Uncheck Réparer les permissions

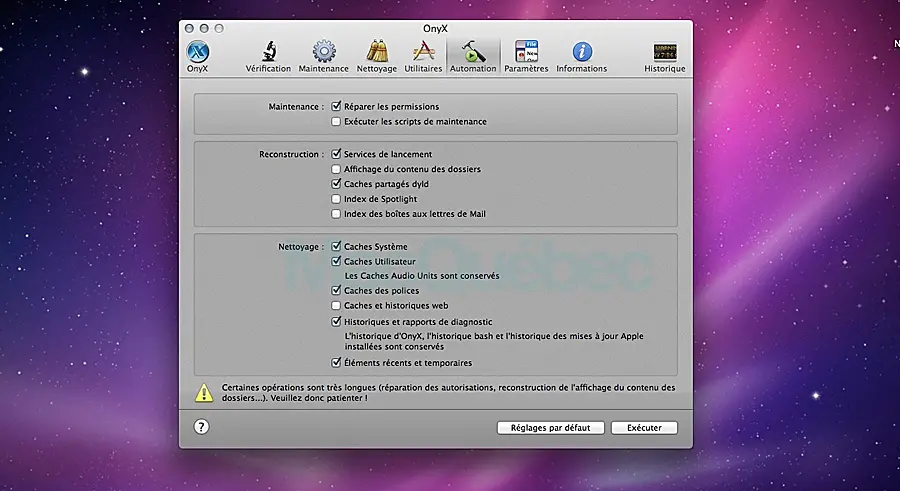point(336,106)
